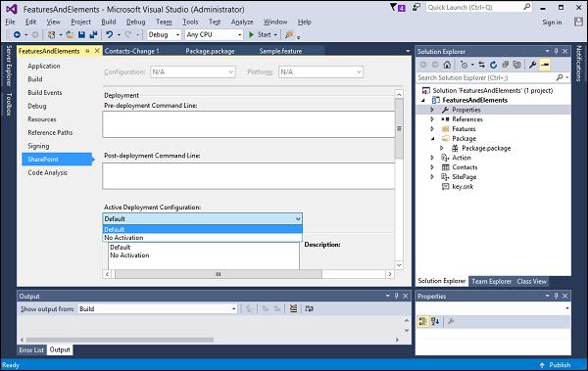
Task: Click Property Pages wrench in Properties panel
Action: (451, 321)
